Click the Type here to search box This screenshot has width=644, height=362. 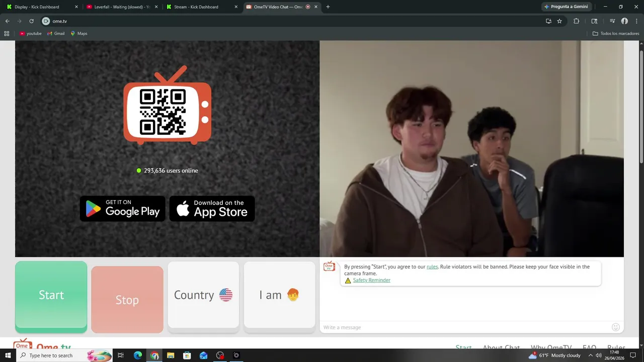pyautogui.click(x=64, y=355)
